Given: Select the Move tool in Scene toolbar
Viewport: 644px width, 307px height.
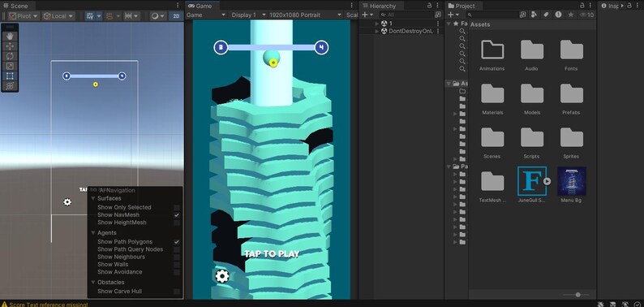Looking at the screenshot, I should click(10, 46).
